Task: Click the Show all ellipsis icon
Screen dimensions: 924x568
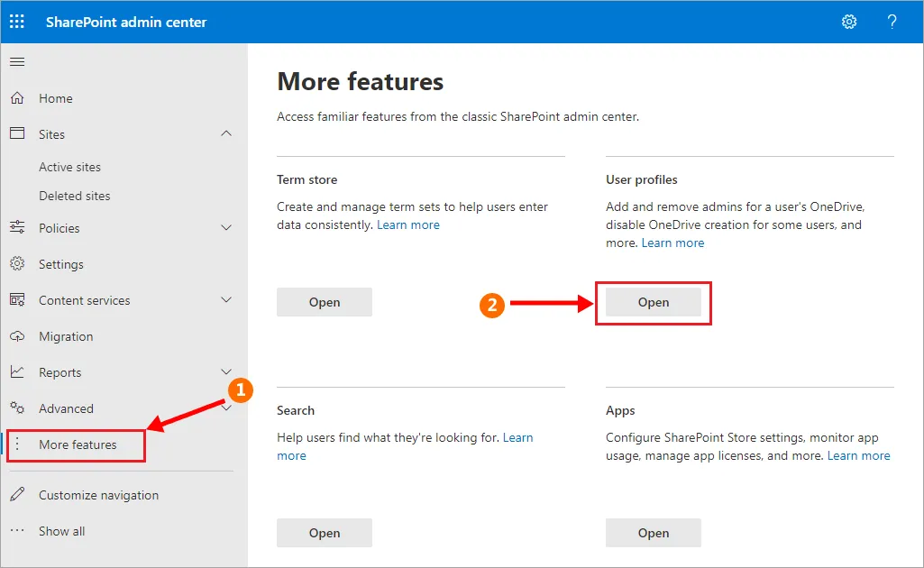Action: [17, 530]
